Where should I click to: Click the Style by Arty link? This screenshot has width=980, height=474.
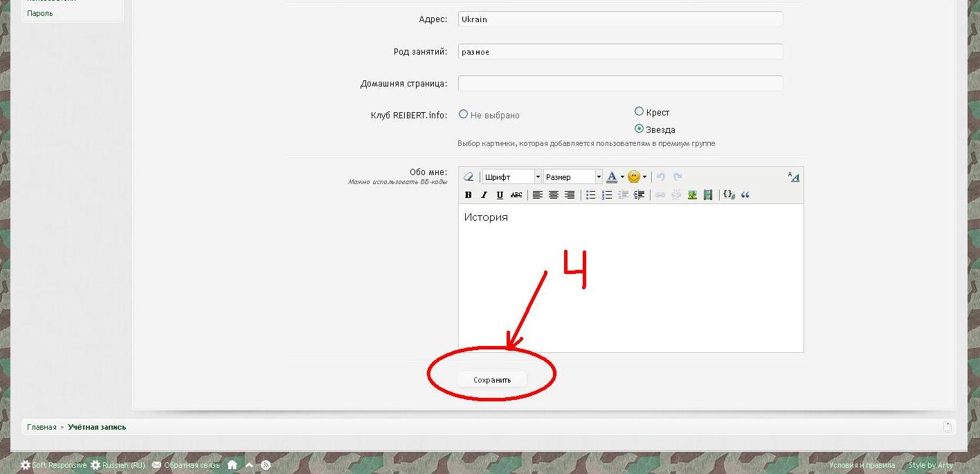pos(931,465)
